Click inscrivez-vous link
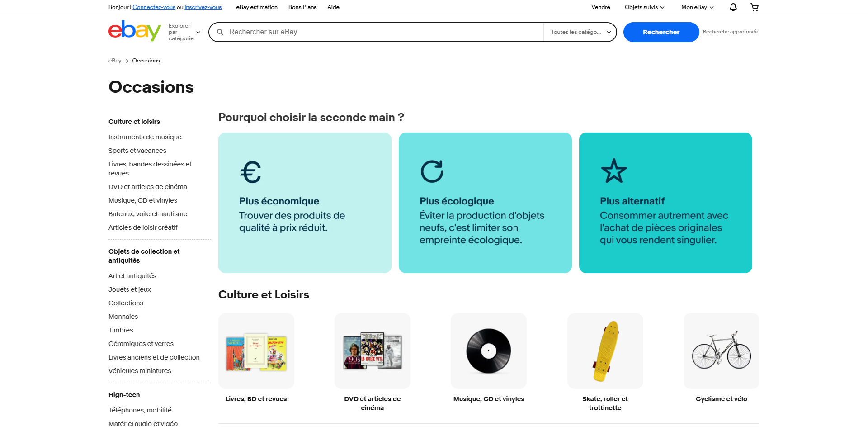 (x=203, y=7)
